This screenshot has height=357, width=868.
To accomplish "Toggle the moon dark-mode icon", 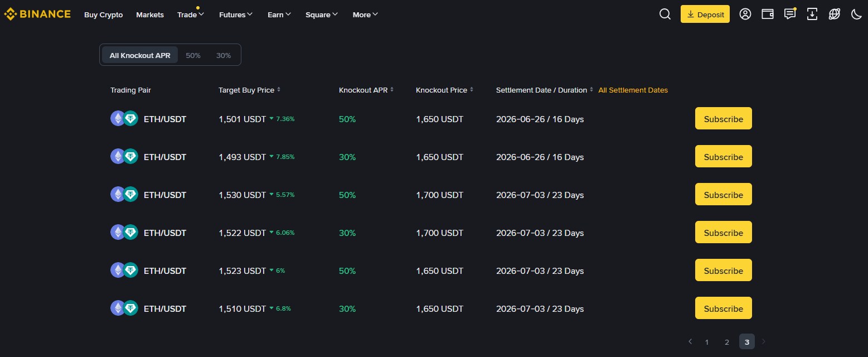I will tap(856, 15).
